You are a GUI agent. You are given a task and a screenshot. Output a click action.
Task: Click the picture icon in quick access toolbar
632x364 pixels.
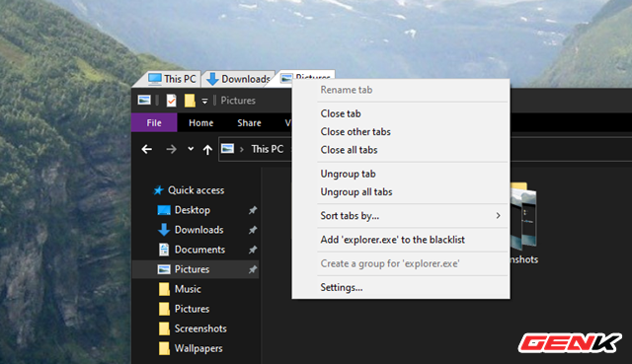144,100
